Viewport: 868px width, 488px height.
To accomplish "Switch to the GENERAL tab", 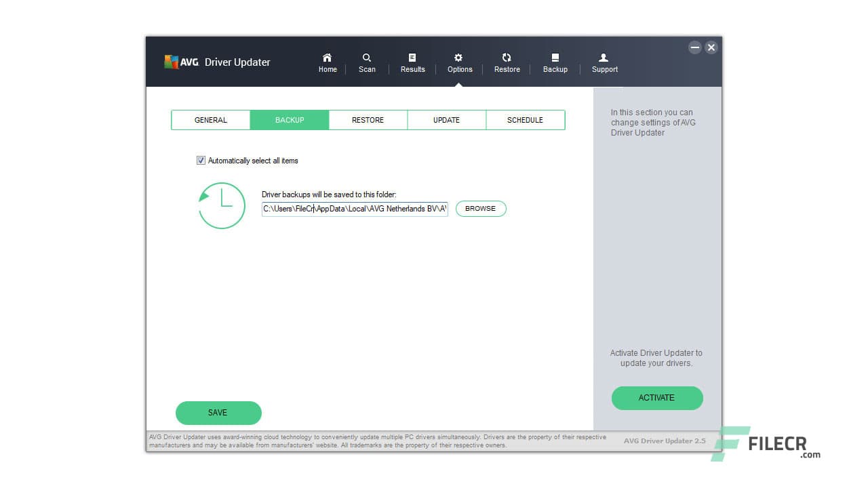I will point(210,119).
